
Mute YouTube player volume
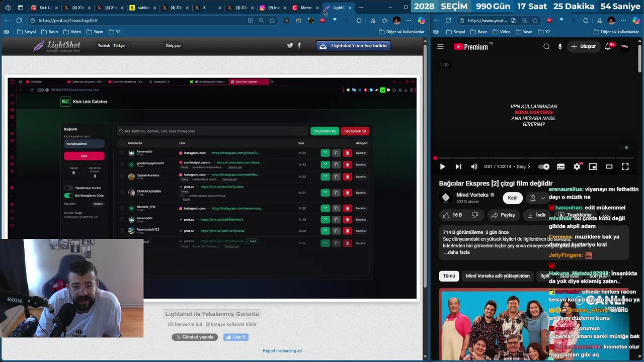(474, 166)
